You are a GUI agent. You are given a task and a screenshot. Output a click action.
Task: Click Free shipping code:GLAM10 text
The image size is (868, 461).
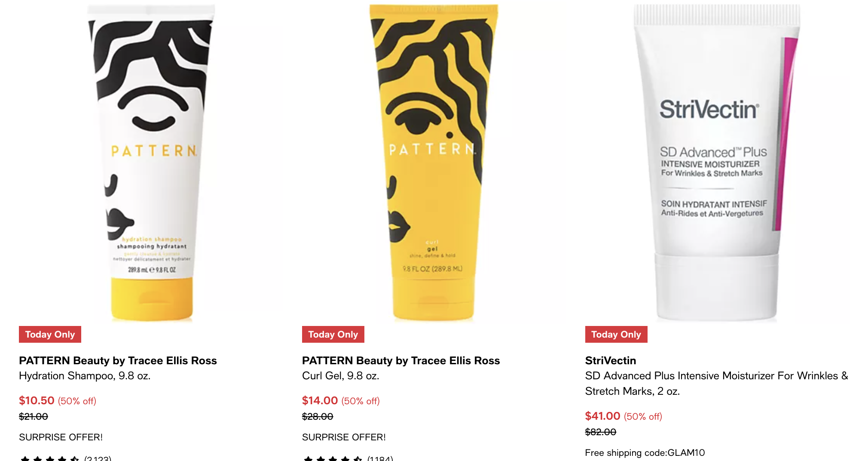point(645,452)
